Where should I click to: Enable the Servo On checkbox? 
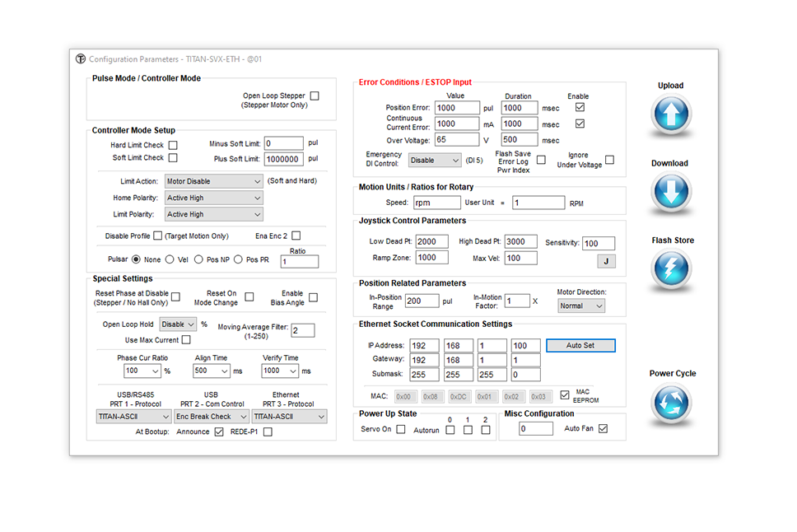click(401, 429)
